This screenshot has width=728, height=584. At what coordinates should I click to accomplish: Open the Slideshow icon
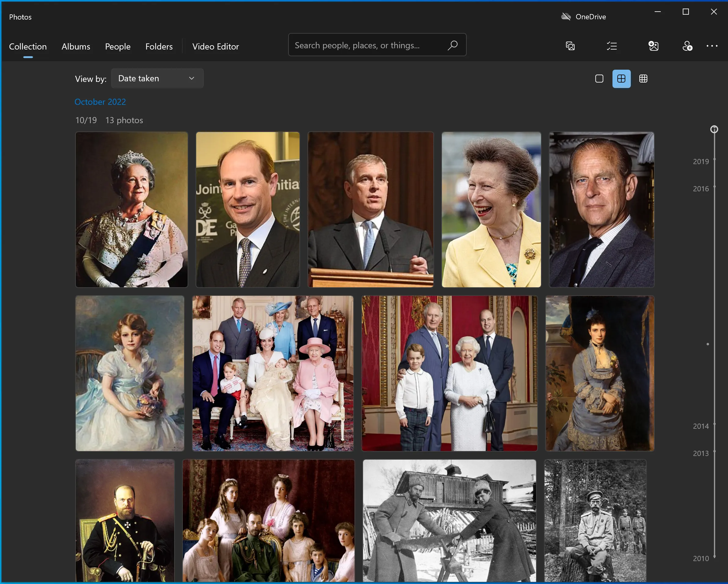pos(570,45)
